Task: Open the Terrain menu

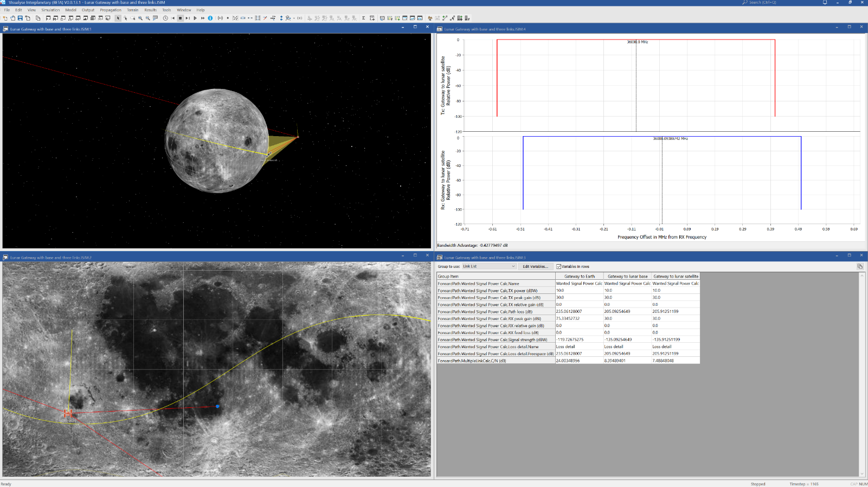Action: (132, 10)
